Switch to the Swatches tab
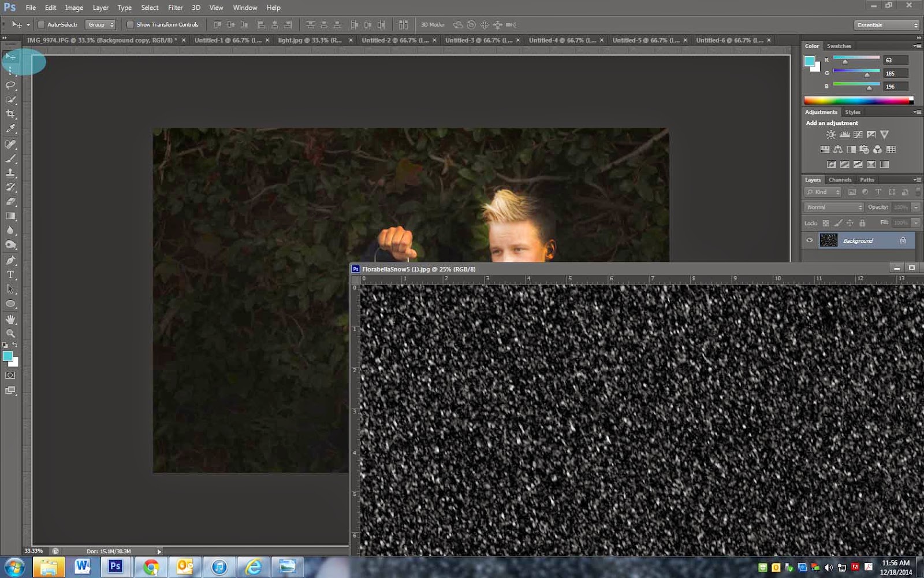 tap(839, 46)
